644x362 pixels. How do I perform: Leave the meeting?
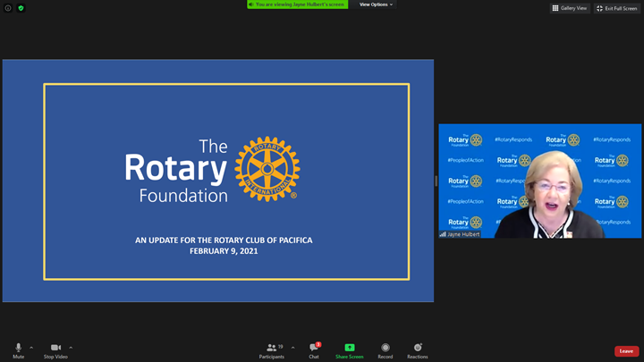(x=626, y=351)
